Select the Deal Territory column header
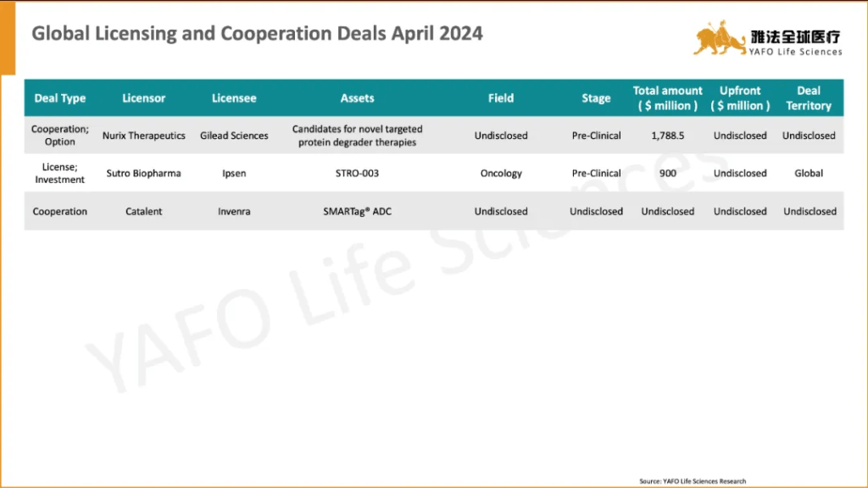The height and width of the screenshot is (488, 868). coord(809,98)
